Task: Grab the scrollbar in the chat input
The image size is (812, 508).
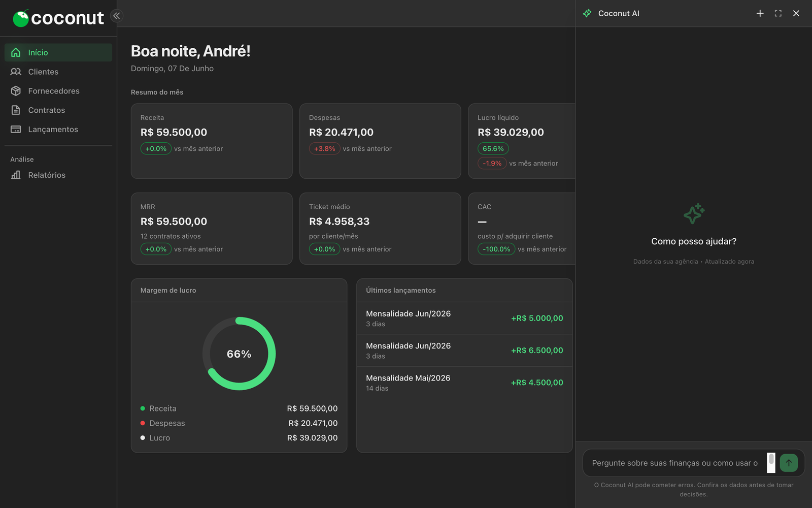Action: [x=771, y=459]
